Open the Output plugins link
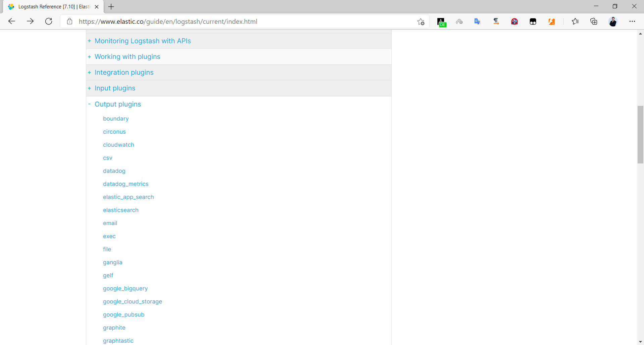The width and height of the screenshot is (644, 345). tap(118, 104)
